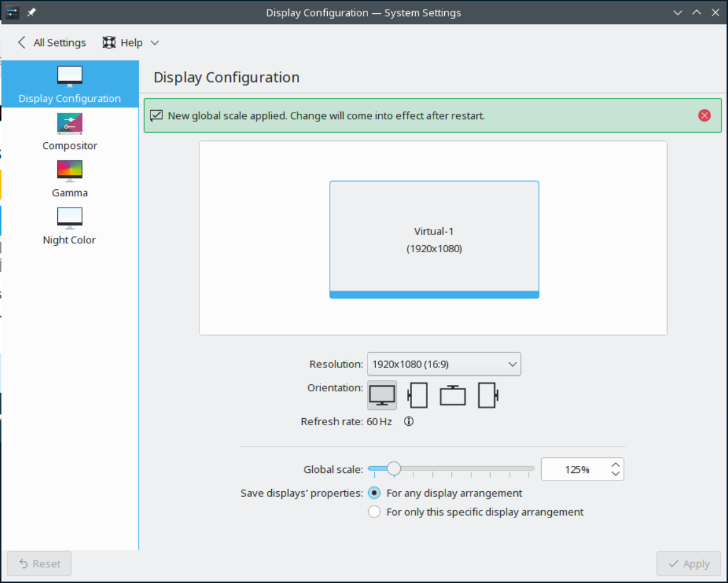The image size is (728, 583).
Task: Click the Global scale percentage field
Action: click(576, 469)
